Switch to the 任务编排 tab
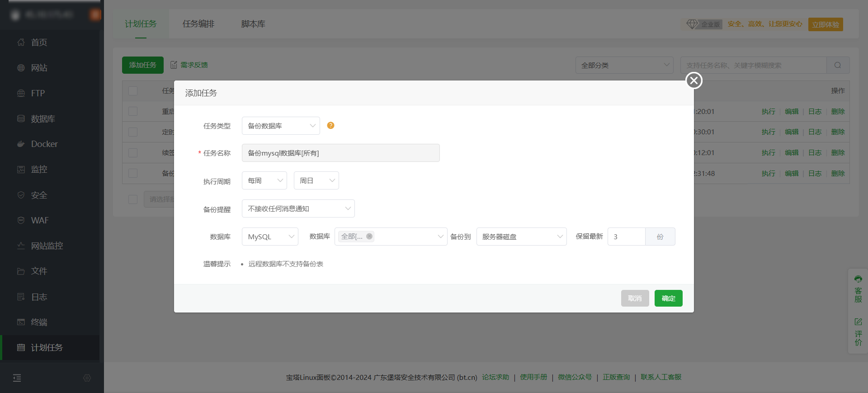Screen dimensions: 868x393 coord(198,24)
